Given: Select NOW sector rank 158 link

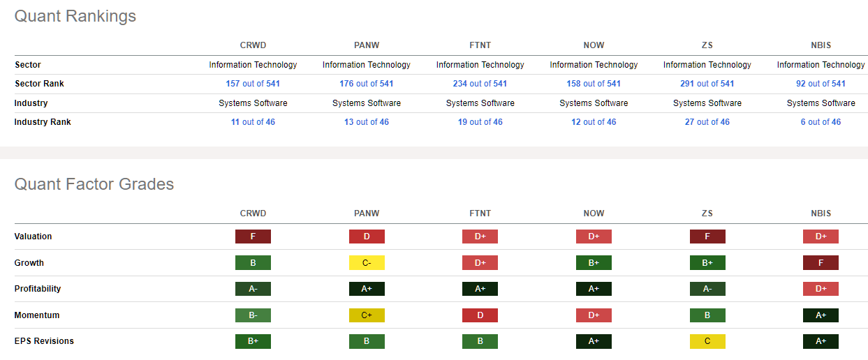Looking at the screenshot, I should (594, 84).
